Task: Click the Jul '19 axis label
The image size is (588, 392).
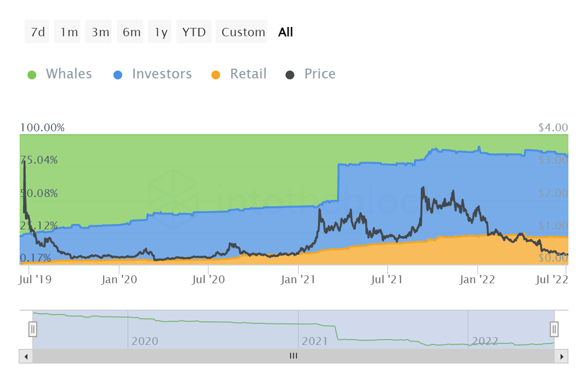Action: tap(35, 280)
